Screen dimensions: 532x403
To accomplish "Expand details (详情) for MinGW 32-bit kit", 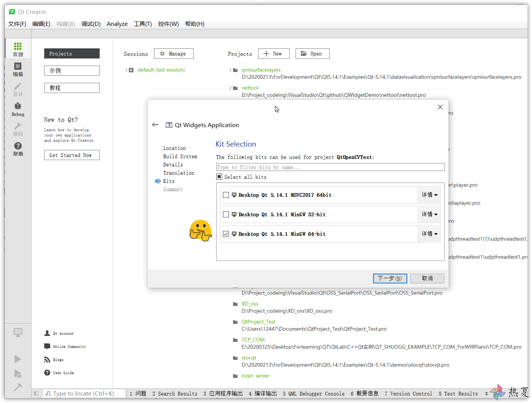I will (x=429, y=214).
